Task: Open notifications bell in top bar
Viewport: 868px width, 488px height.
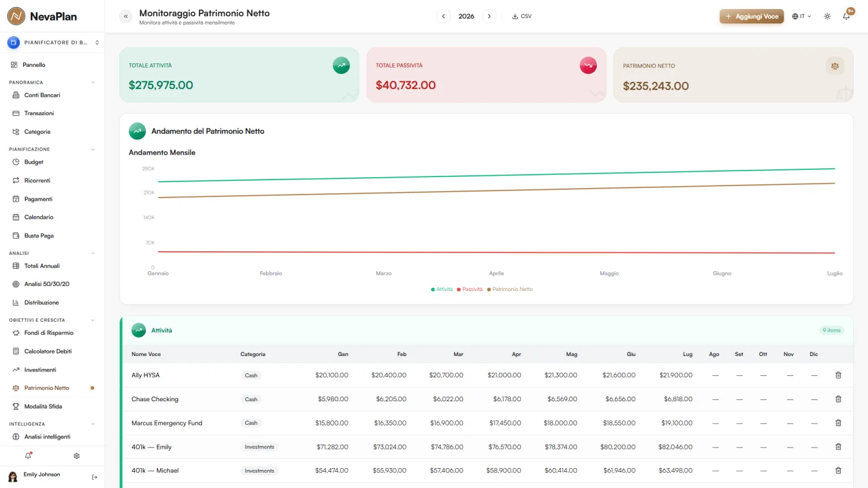Action: coord(846,16)
